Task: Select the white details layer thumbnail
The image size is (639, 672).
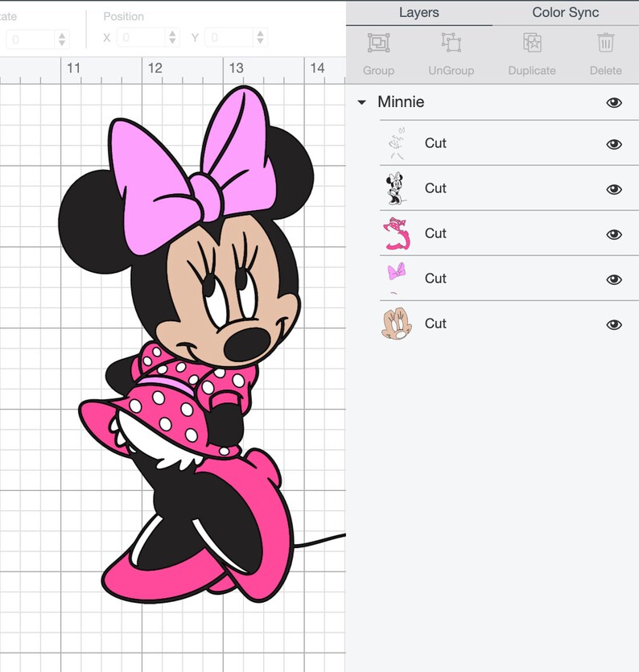Action: click(x=397, y=143)
